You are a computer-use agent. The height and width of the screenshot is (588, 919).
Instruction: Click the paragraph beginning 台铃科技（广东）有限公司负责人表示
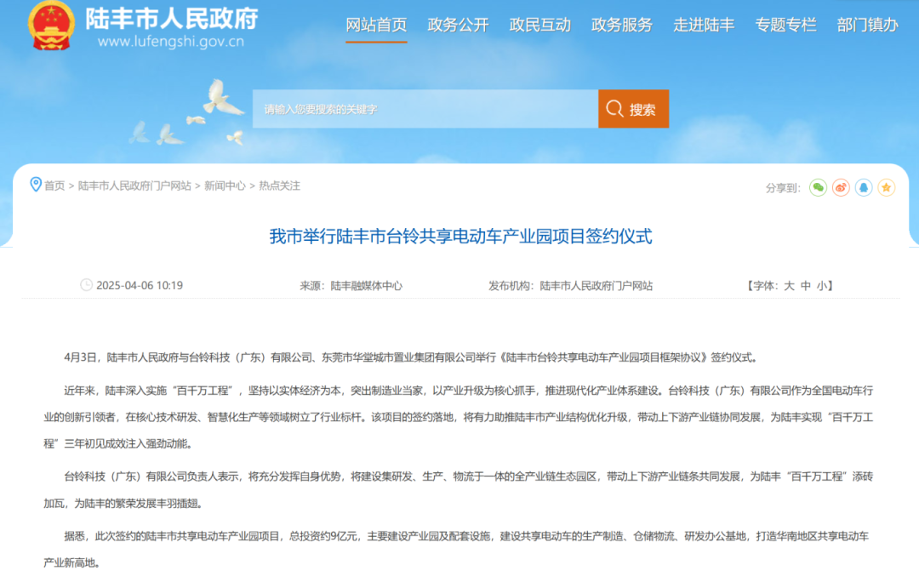(x=459, y=489)
